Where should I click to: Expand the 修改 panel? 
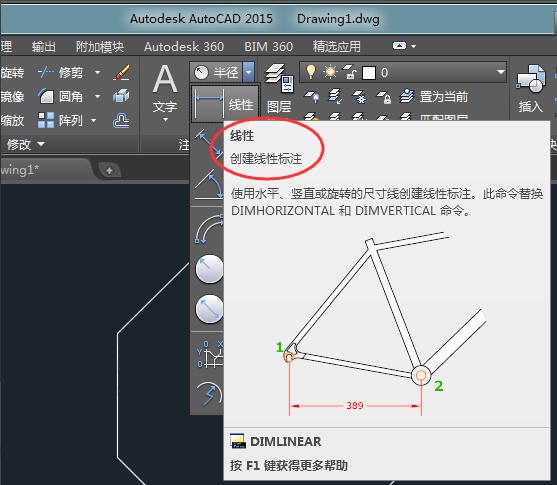coord(26,144)
